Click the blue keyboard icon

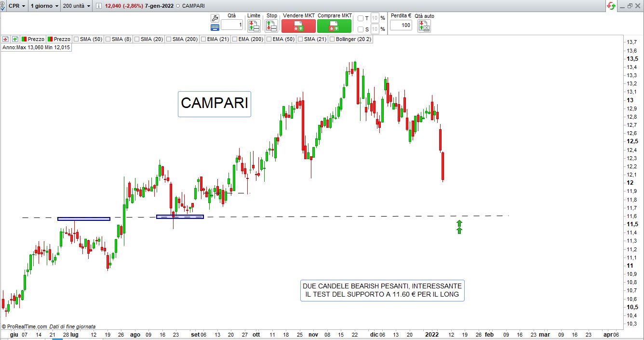(x=215, y=27)
